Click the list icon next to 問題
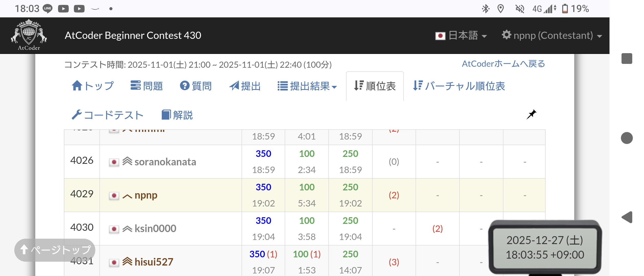The width and height of the screenshot is (644, 276). 136,86
